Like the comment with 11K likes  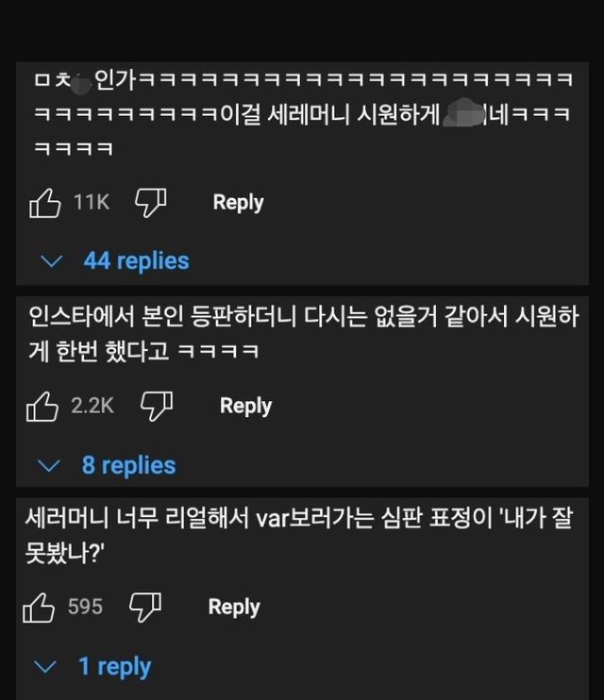44,203
